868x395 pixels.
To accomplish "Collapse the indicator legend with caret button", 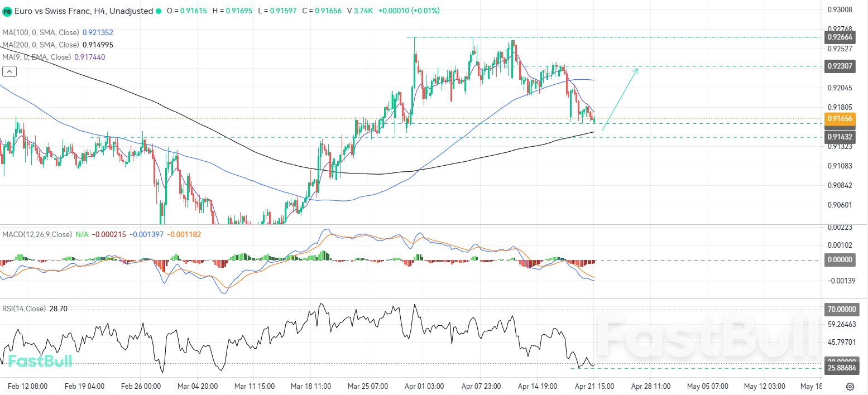I will coord(9,71).
